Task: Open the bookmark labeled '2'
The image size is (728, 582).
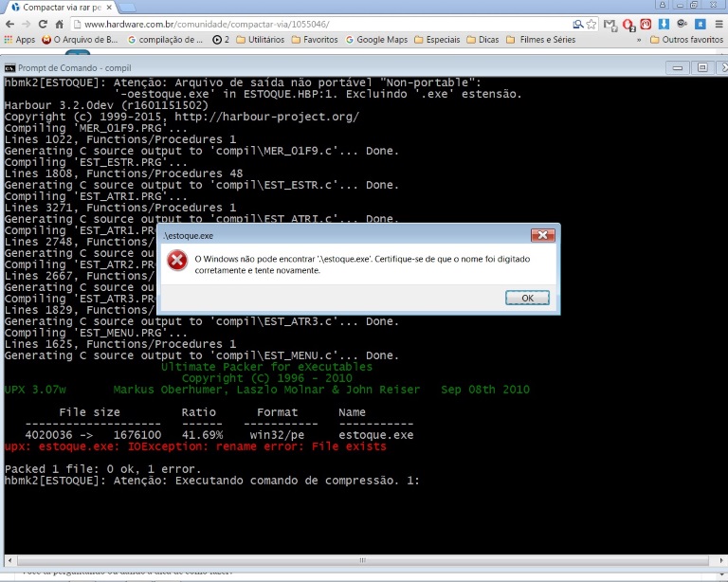Action: click(221, 40)
